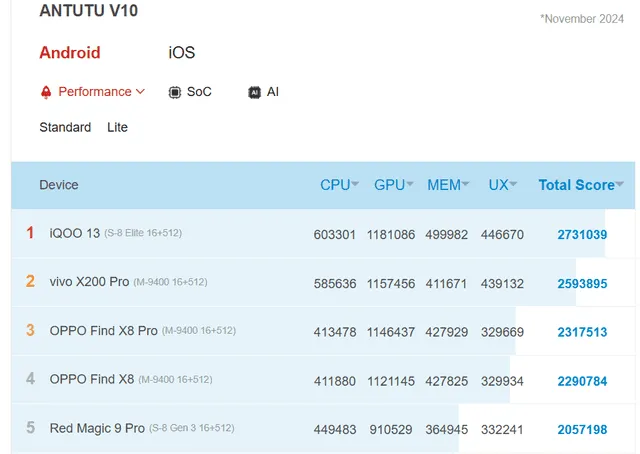Click the November 2024 date note
The image size is (640, 454).
coord(582,19)
